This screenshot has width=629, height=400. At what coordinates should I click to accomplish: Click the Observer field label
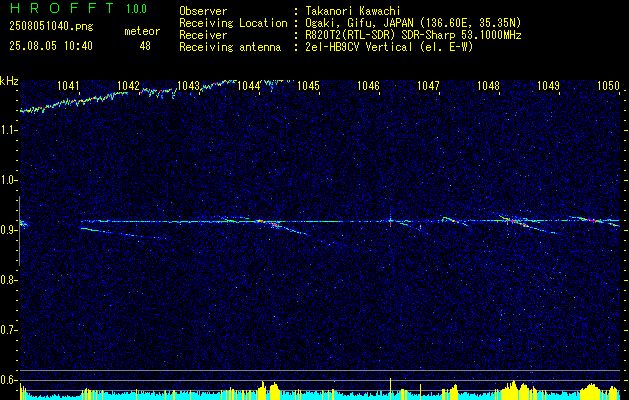(203, 11)
